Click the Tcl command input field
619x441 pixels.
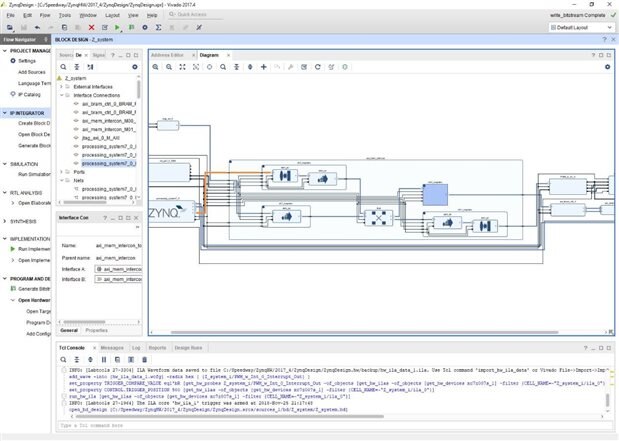pos(300,426)
